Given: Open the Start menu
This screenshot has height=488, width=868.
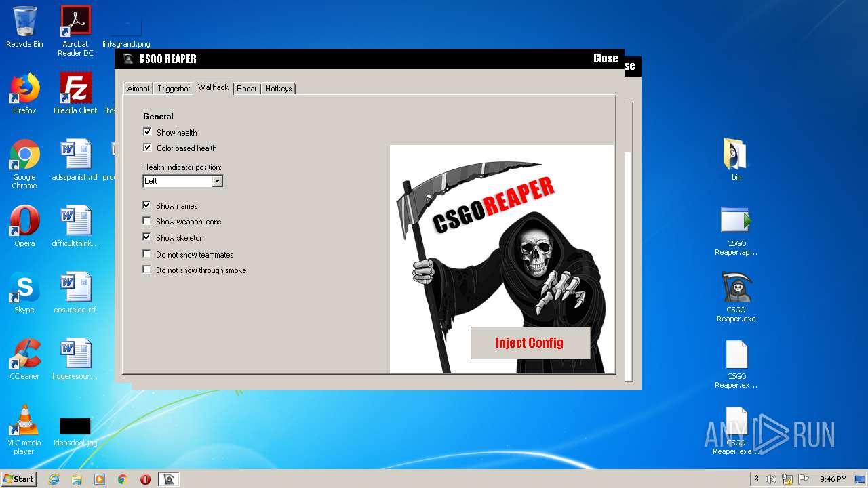Looking at the screenshot, I should tap(19, 479).
